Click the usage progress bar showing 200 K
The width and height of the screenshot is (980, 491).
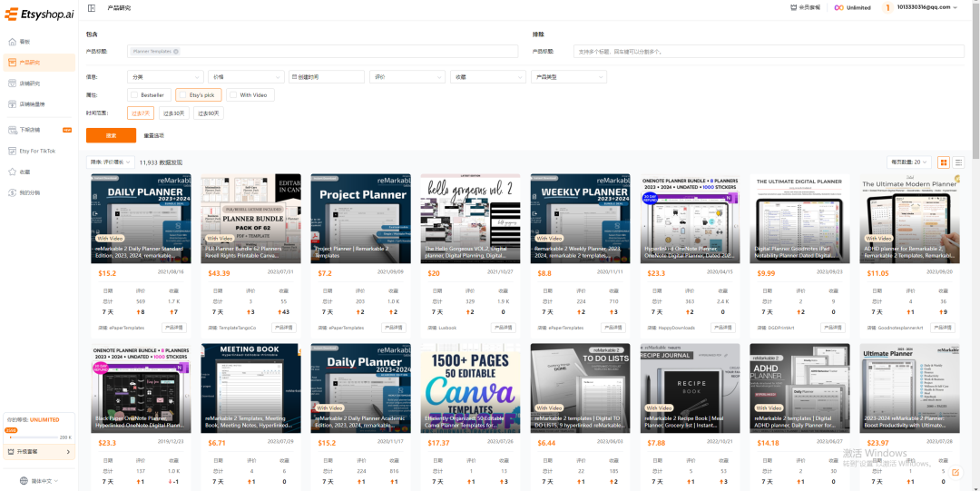32,437
